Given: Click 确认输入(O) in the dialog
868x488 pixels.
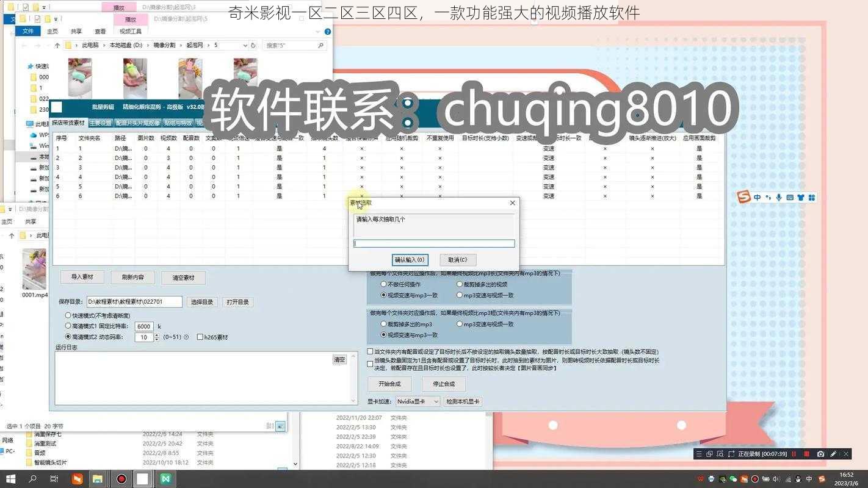Looking at the screenshot, I should (x=410, y=260).
